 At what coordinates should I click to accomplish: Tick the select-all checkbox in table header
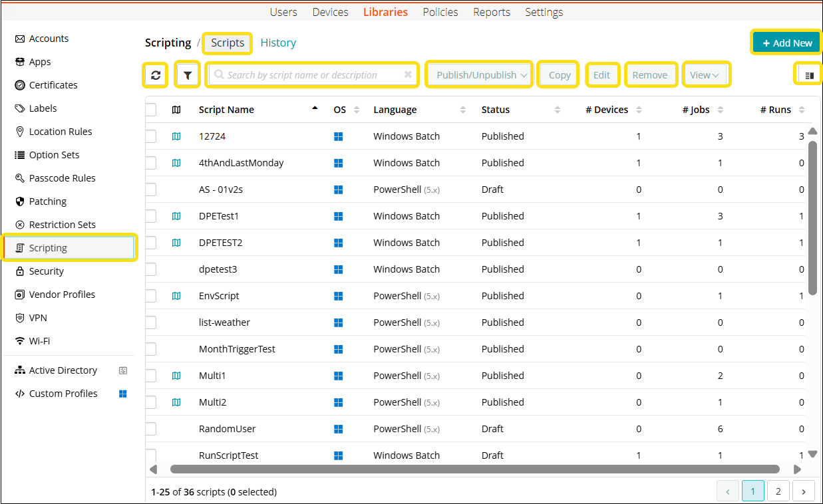click(x=151, y=110)
